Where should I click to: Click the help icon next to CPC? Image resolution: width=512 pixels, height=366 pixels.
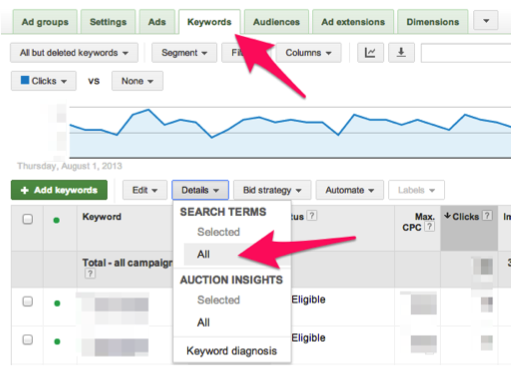point(430,227)
